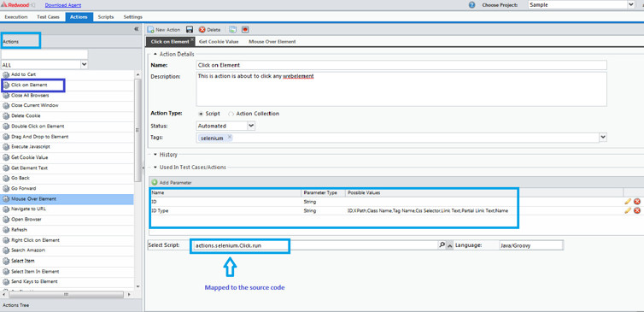644x312 pixels.
Task: Click the Go Back gear icon
Action: click(6, 179)
